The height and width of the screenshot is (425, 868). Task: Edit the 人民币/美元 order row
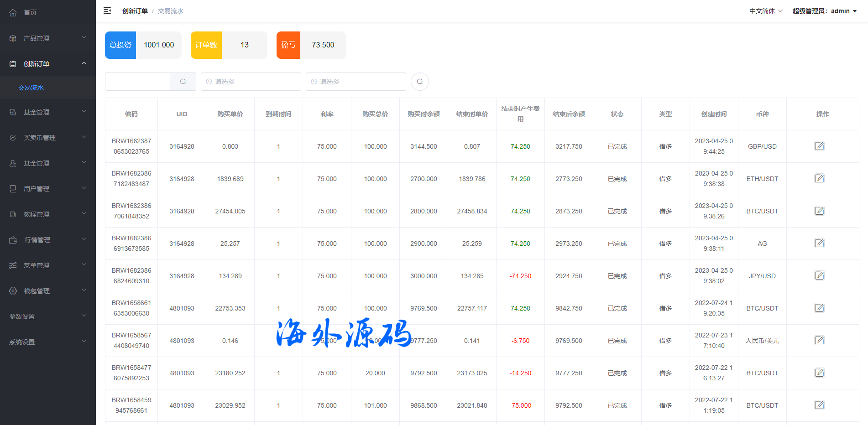click(819, 340)
